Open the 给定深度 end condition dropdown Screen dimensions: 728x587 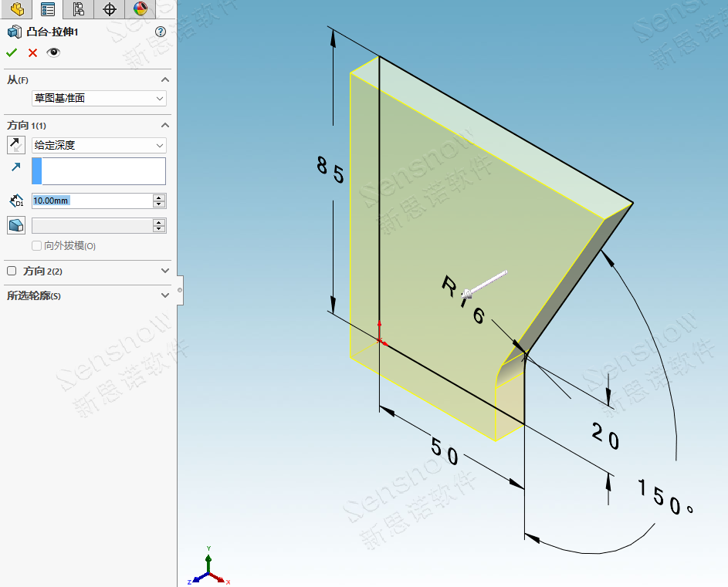coord(98,145)
